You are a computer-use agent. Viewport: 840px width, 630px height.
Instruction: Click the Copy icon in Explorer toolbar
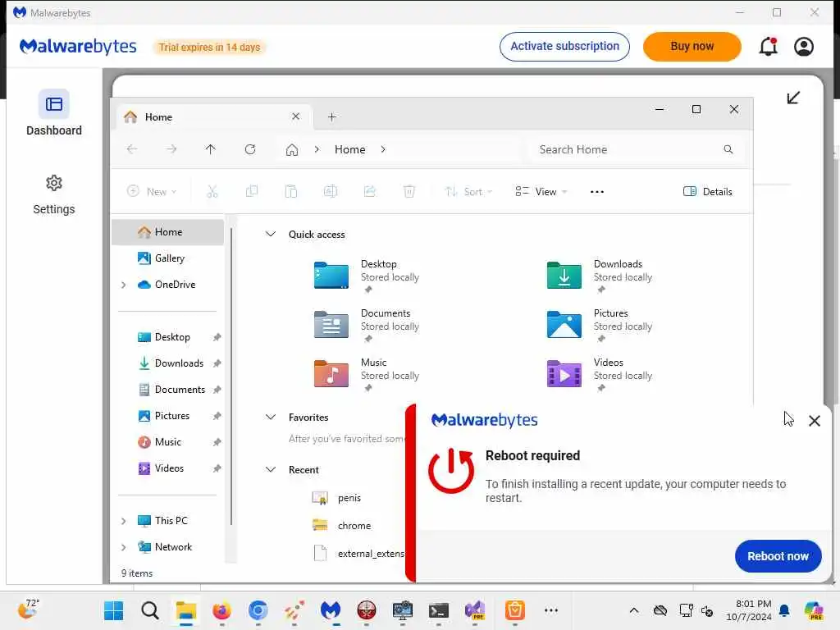point(252,191)
